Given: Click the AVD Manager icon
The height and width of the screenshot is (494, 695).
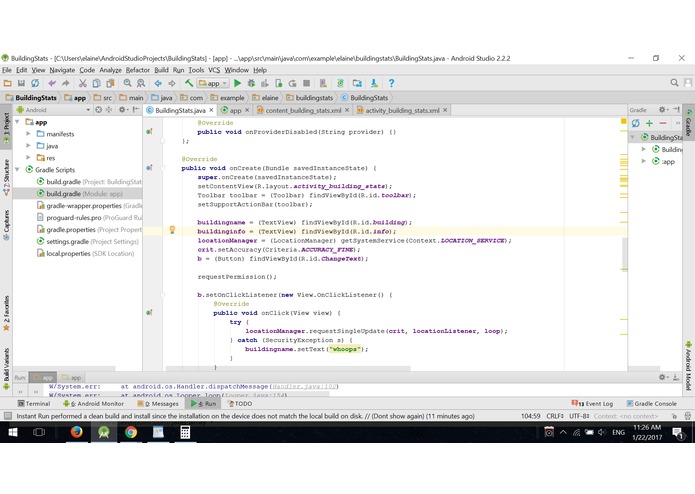Looking at the screenshot, I should [323, 83].
